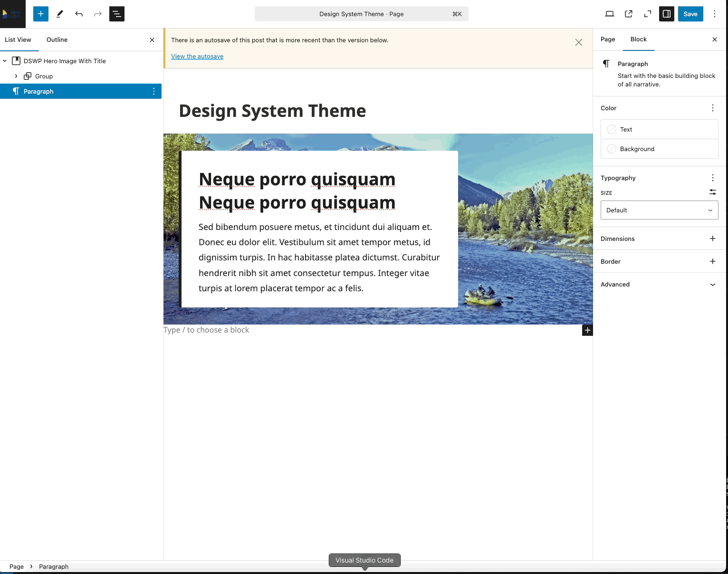The image size is (728, 574).
Task: Redo the undone change
Action: (98, 14)
